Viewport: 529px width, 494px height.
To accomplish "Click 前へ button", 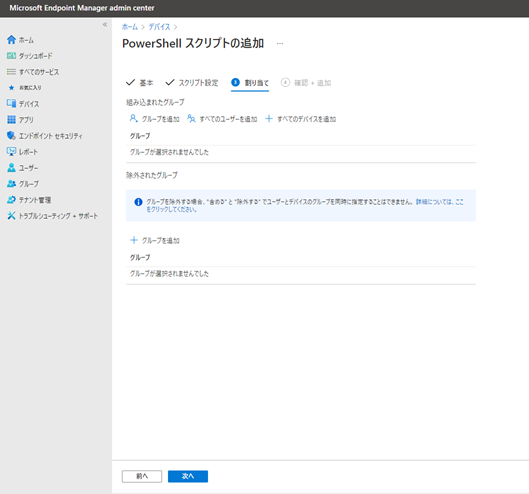I will pos(142,476).
